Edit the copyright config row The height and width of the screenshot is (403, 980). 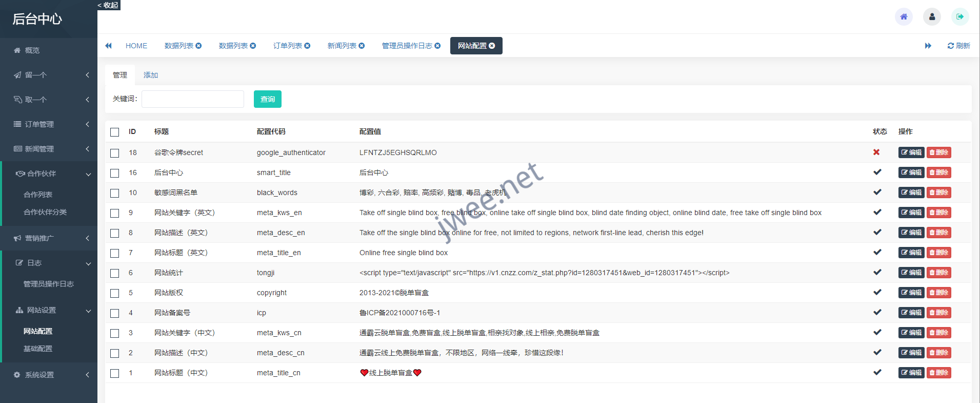[x=911, y=293]
